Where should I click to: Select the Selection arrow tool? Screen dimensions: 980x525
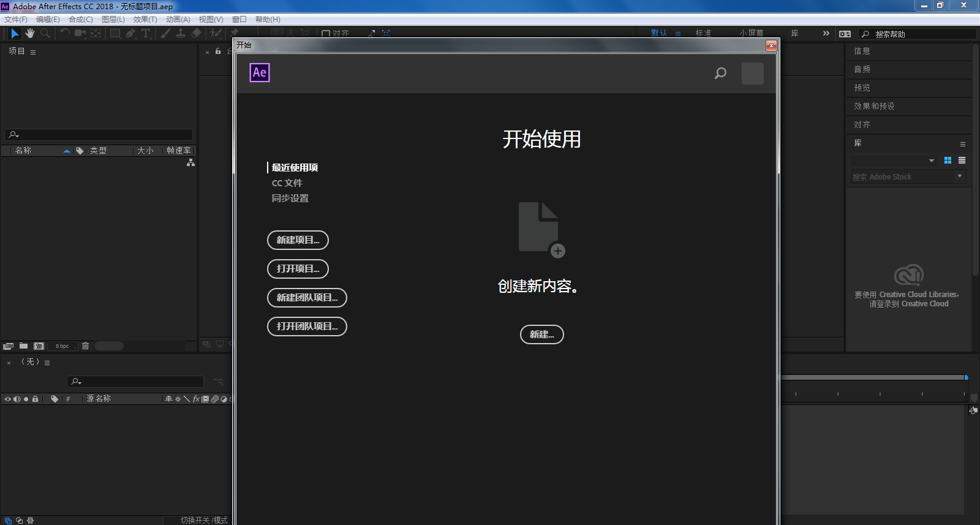(15, 33)
